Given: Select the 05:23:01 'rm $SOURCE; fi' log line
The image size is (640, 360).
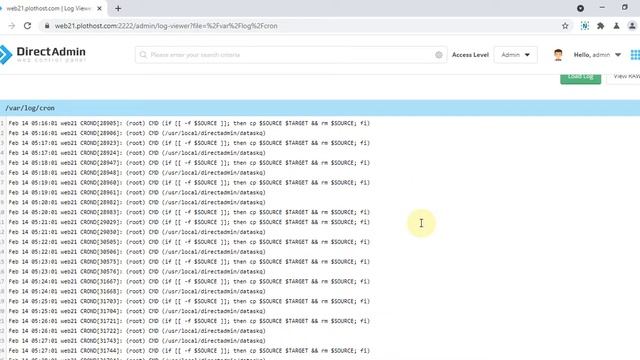Looking at the screenshot, I should pos(189,262).
